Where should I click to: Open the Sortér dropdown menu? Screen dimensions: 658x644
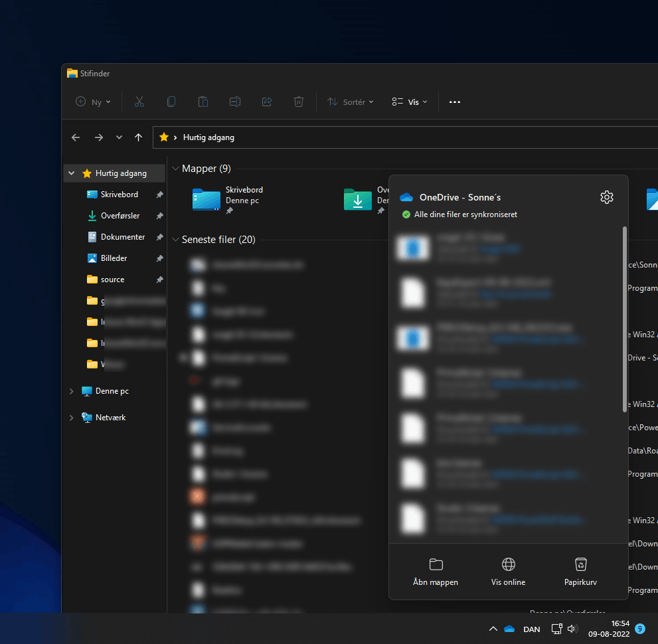(x=351, y=102)
